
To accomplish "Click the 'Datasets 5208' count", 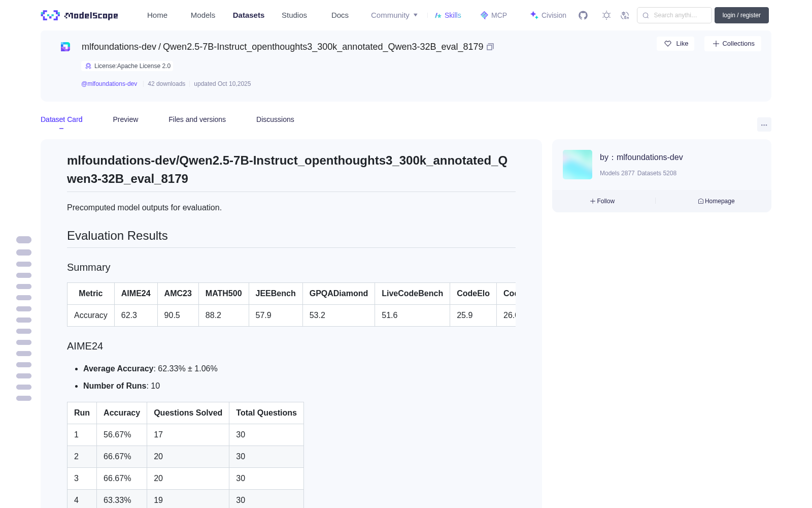I will click(657, 173).
